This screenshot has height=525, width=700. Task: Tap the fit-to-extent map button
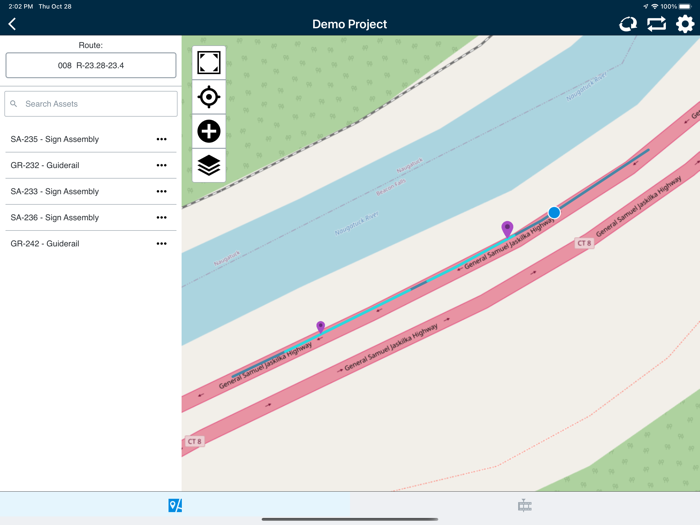209,62
